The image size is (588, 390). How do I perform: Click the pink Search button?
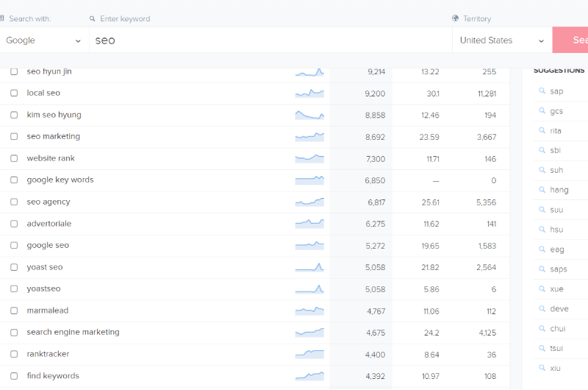(570, 40)
